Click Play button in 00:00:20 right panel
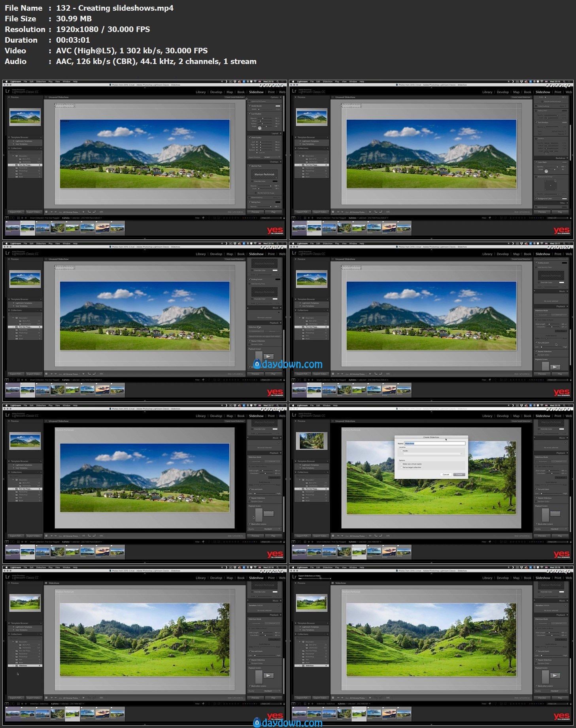This screenshot has height=728, width=576. 273,212
